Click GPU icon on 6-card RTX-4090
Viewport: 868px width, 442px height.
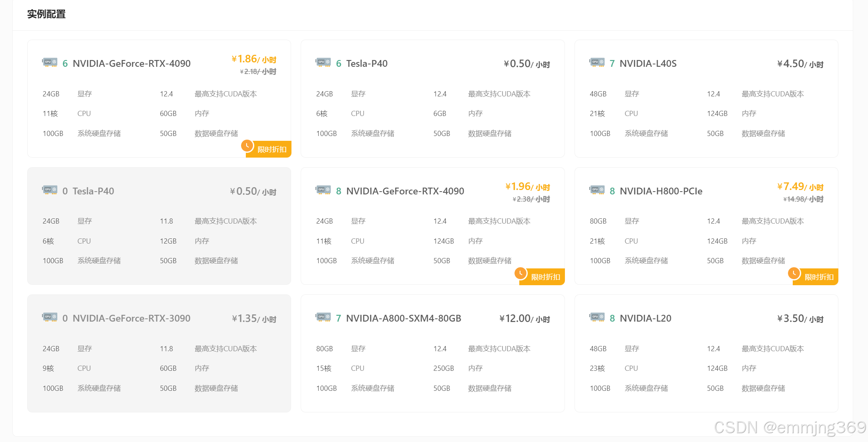pyautogui.click(x=50, y=62)
